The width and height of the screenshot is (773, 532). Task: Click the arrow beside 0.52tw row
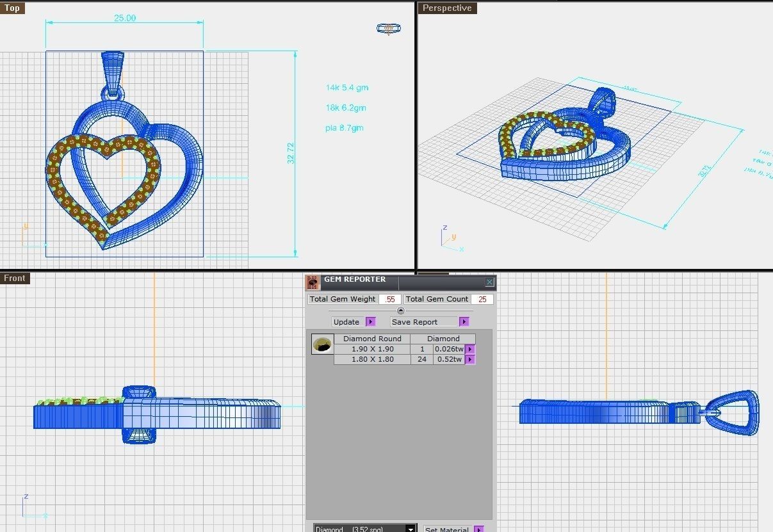coord(471,359)
